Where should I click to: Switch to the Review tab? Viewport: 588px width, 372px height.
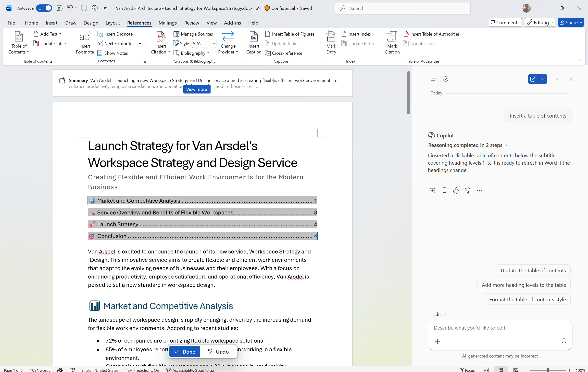tap(191, 23)
